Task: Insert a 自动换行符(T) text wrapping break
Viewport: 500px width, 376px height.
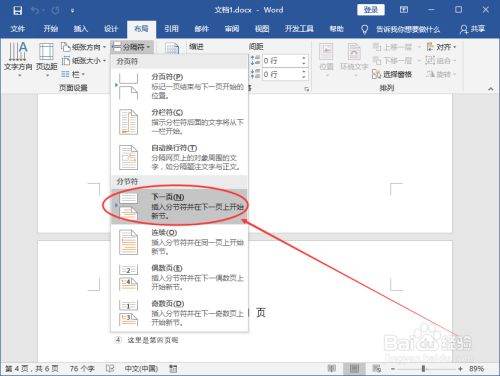Action: 180,157
